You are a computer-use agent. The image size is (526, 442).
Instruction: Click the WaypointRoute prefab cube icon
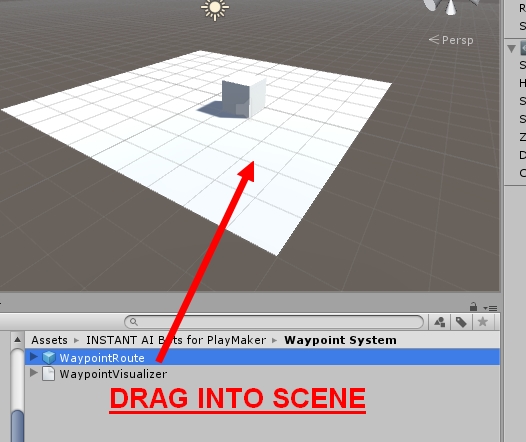click(x=49, y=357)
